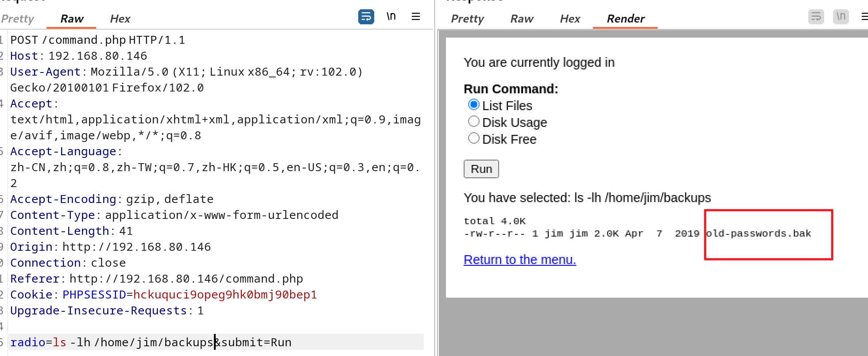This screenshot has height=356, width=868.
Task: Click the old-passwords.bak filename in output
Action: (758, 234)
